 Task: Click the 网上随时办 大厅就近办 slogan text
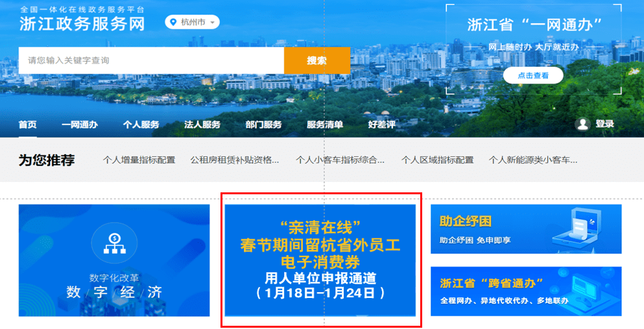[534, 47]
